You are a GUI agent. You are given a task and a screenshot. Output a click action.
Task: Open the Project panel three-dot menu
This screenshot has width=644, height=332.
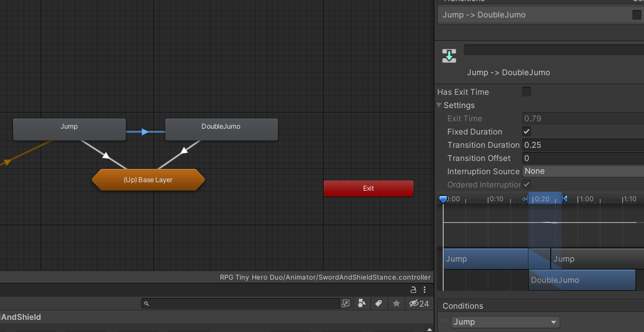click(x=425, y=290)
